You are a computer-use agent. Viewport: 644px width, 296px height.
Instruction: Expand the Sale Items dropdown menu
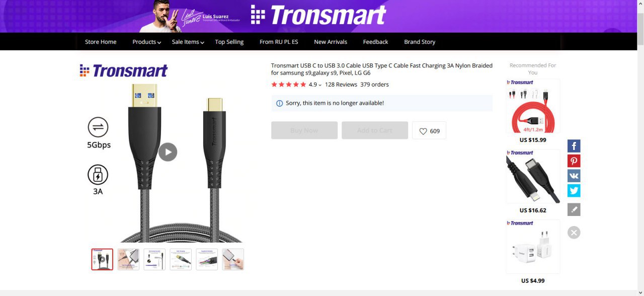188,42
